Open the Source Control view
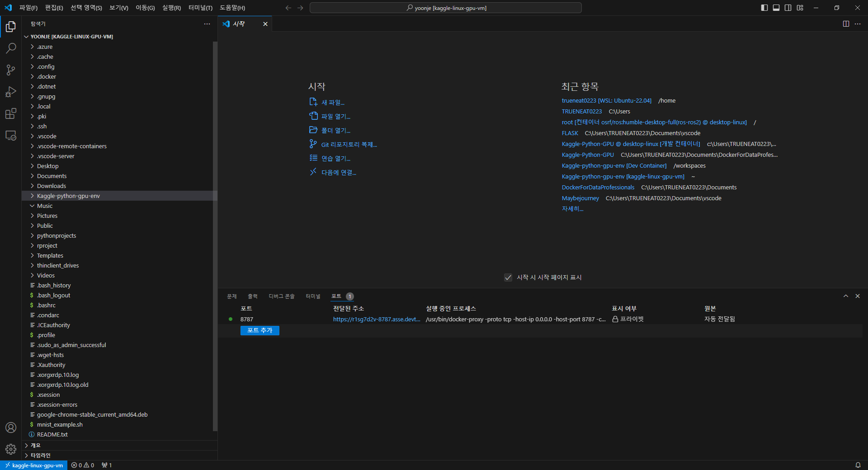868x470 pixels. [11, 70]
